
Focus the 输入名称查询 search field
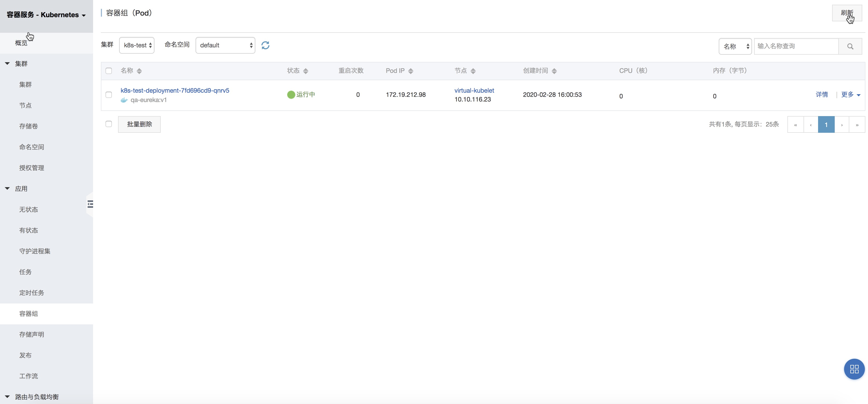[796, 46]
